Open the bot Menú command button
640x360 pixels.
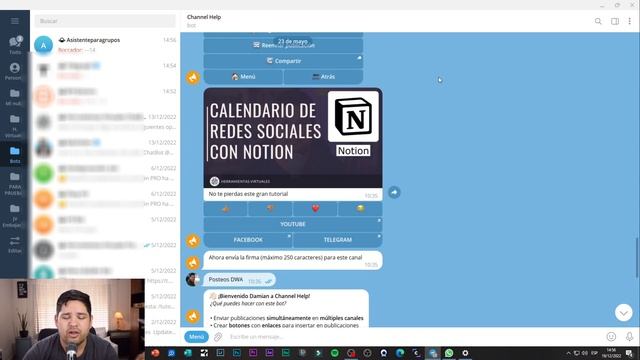(x=196, y=337)
